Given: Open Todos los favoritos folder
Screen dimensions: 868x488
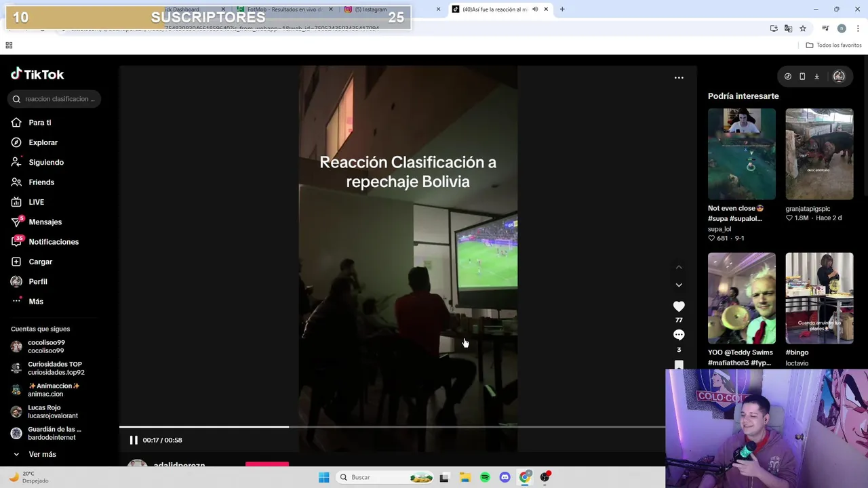Looking at the screenshot, I should click(833, 45).
